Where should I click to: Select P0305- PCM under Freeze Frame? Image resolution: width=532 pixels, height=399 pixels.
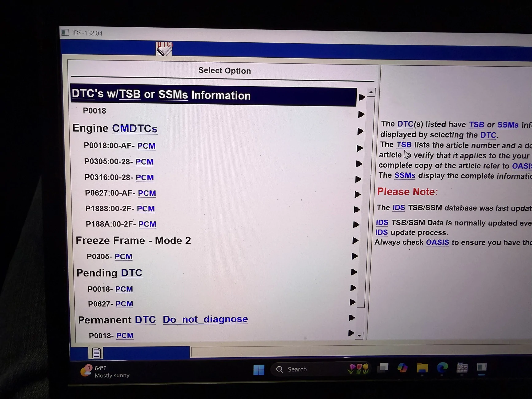click(x=110, y=257)
